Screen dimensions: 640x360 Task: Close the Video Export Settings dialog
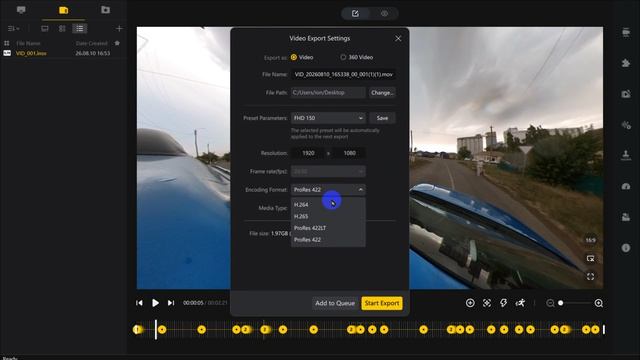pos(398,38)
